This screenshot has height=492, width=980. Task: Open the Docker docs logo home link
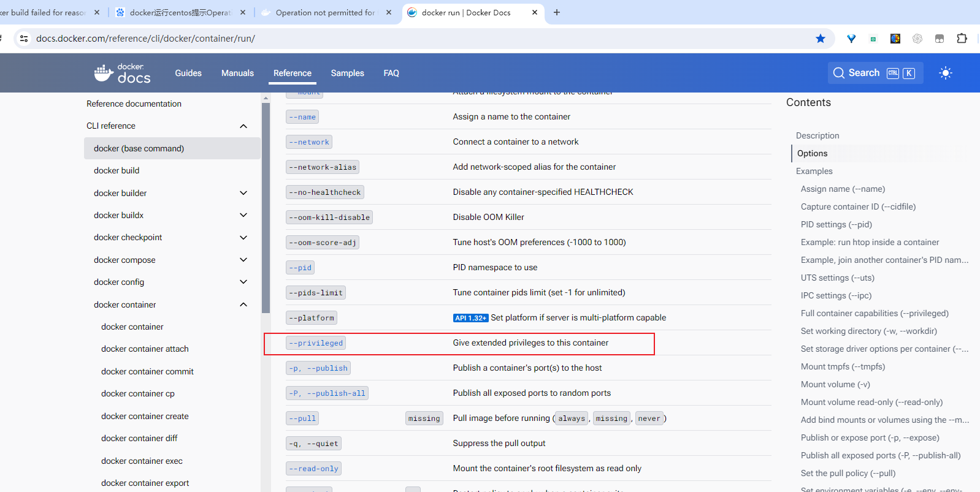click(x=123, y=73)
